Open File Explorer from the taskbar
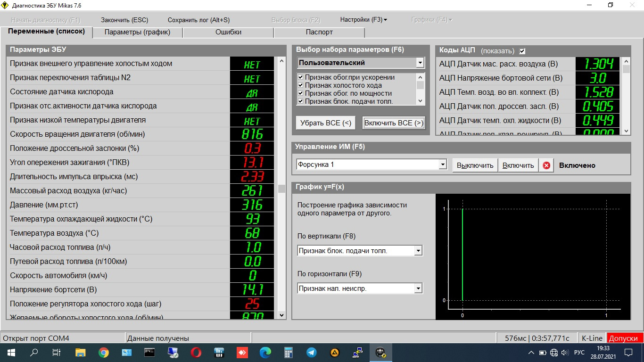 [81, 352]
